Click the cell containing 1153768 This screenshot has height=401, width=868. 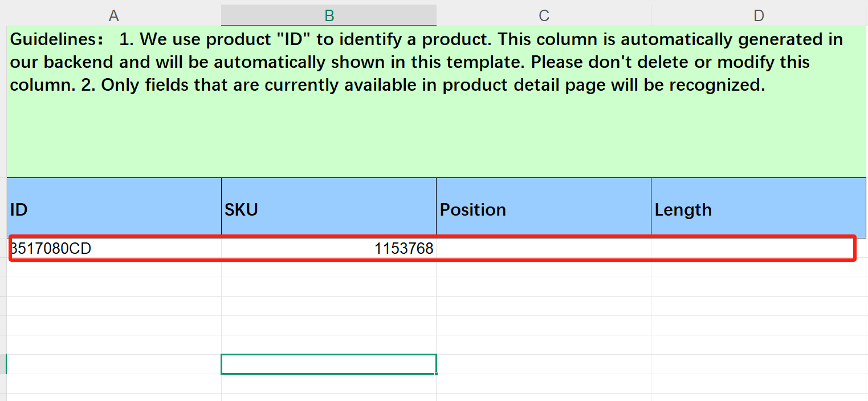coord(329,248)
